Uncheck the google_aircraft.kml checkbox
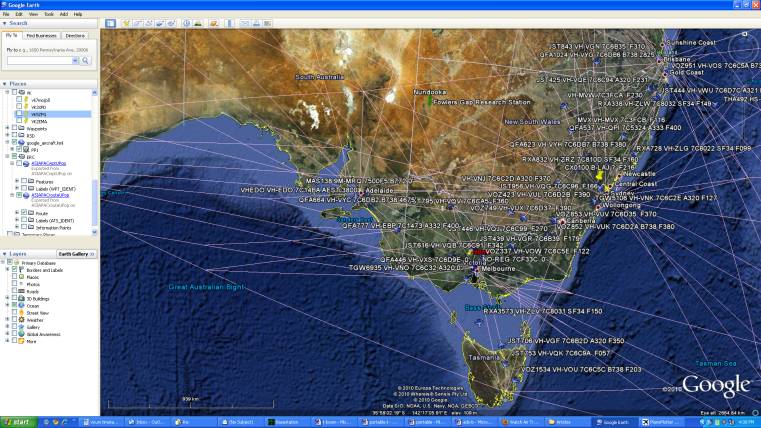Image resolution: width=761 pixels, height=428 pixels. [x=15, y=143]
